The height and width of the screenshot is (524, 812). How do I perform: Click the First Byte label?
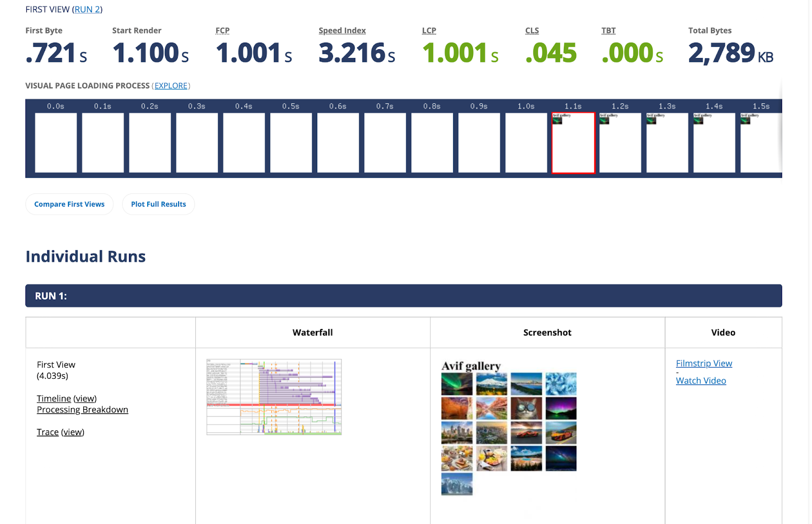pyautogui.click(x=44, y=30)
